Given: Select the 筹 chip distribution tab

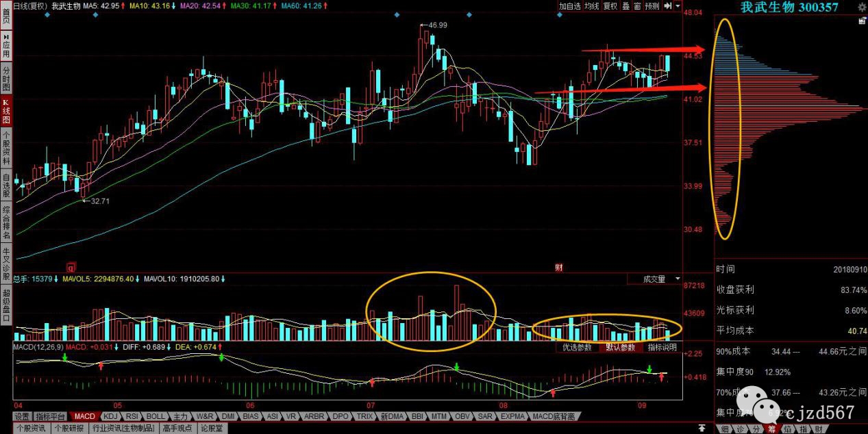Looking at the screenshot, I should (771, 429).
